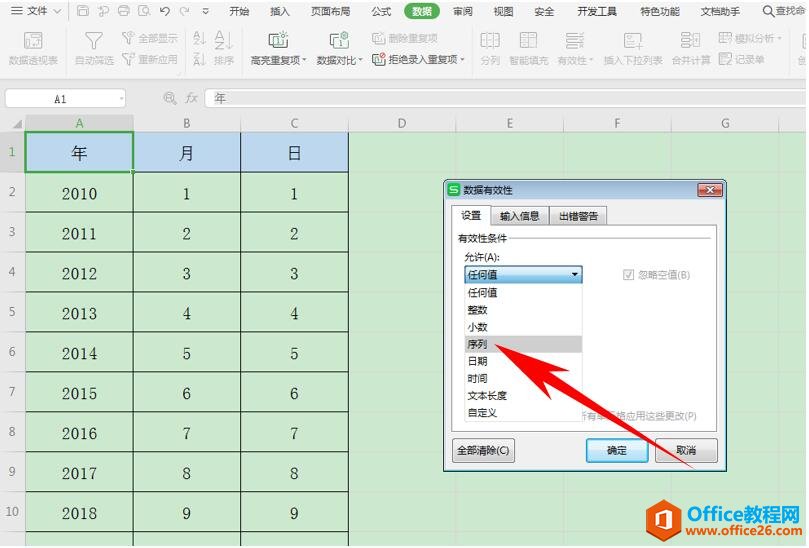The image size is (809, 548).
Task: Click the 合并计算 (Consolidate) icon
Action: (x=690, y=41)
